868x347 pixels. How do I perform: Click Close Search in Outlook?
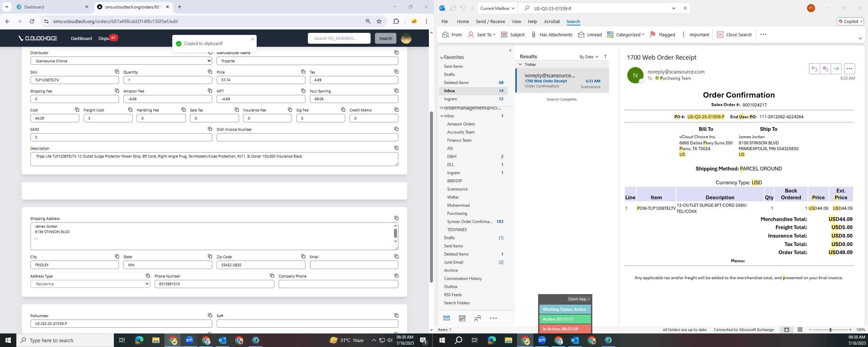tap(734, 35)
